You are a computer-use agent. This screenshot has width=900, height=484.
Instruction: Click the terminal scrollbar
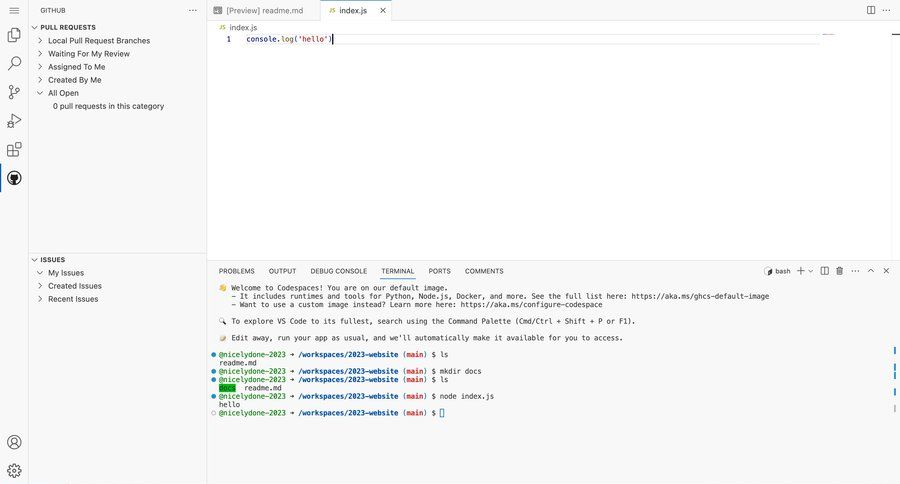pyautogui.click(x=894, y=379)
